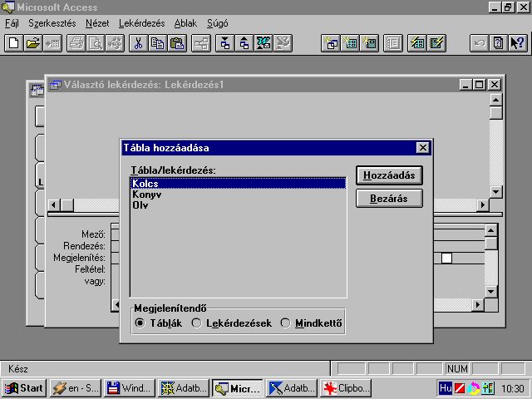This screenshot has width=532, height=399.
Task: Open the Windows Start button
Action: click(24, 388)
